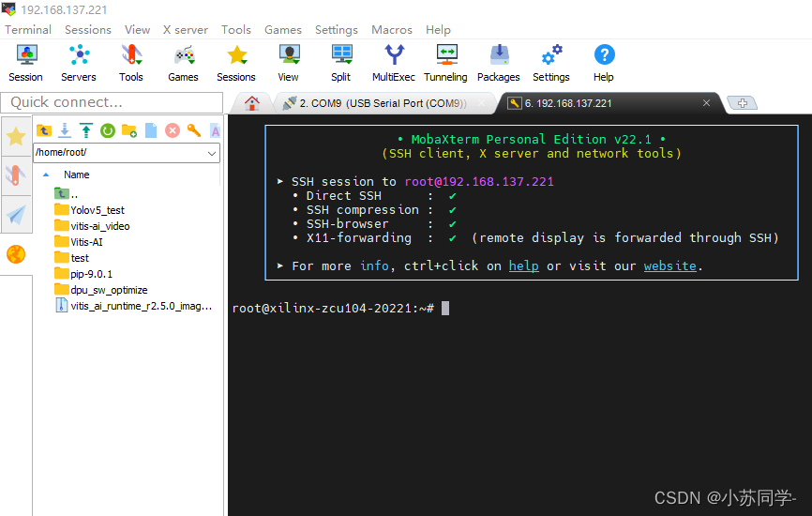Open the Help menu in menu bar
This screenshot has height=516, width=812.
point(438,29)
